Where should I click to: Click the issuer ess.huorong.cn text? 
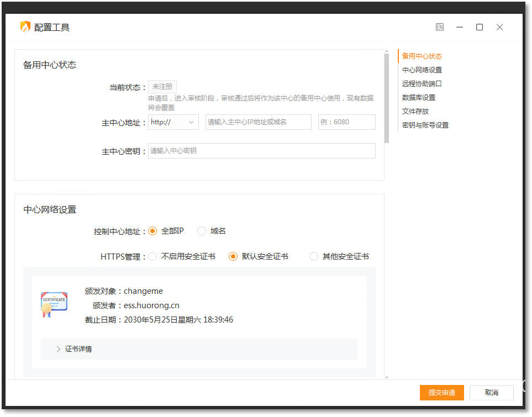[x=151, y=306]
